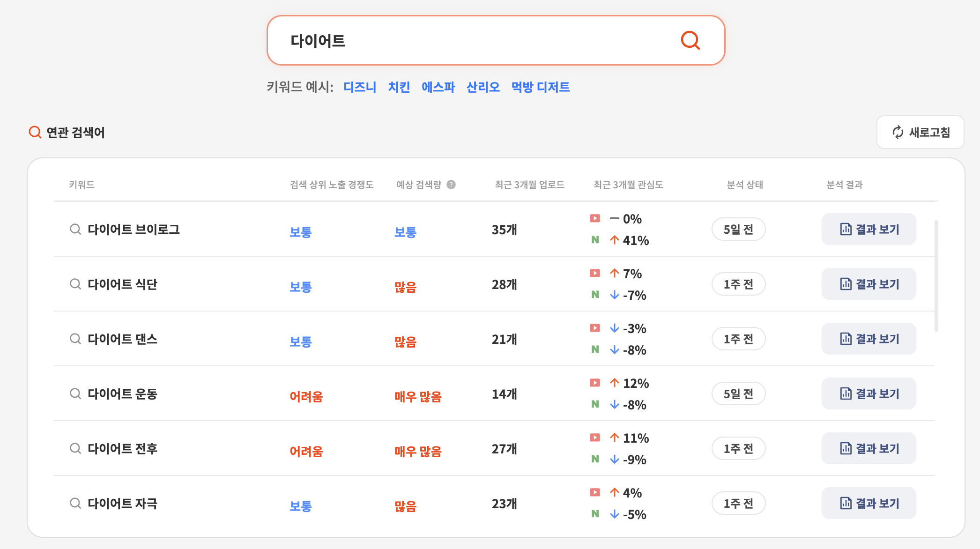
Task: Click the 41% Naver interest value
Action: (x=636, y=240)
